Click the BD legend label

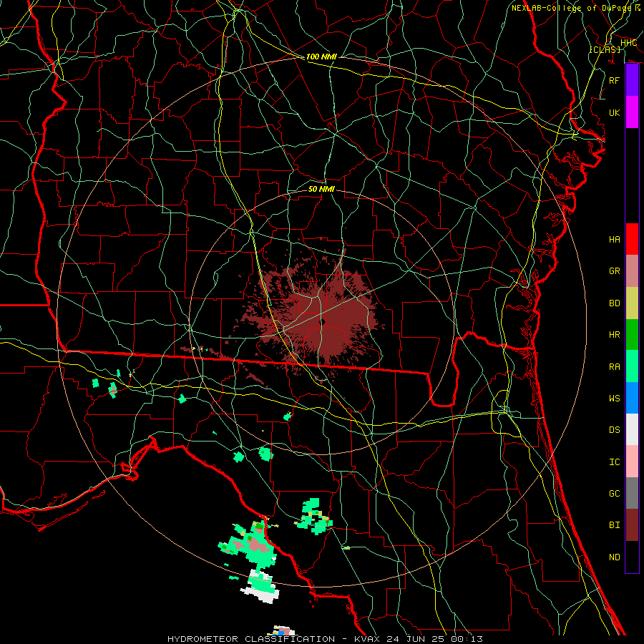point(614,303)
